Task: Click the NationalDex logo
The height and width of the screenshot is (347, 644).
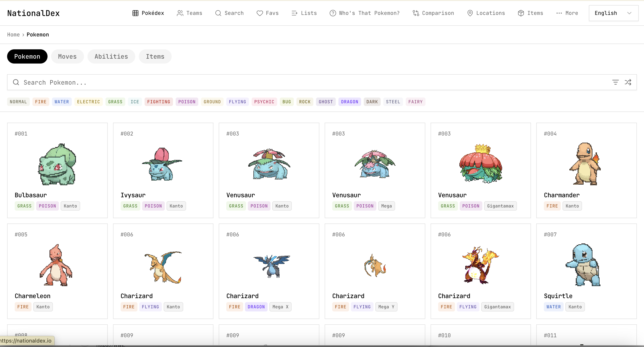Action: [34, 13]
